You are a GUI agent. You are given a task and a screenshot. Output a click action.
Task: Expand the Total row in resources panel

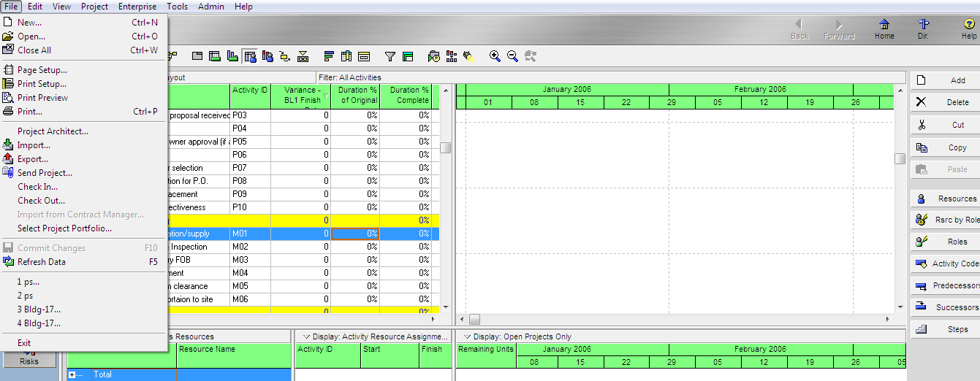coord(72,374)
